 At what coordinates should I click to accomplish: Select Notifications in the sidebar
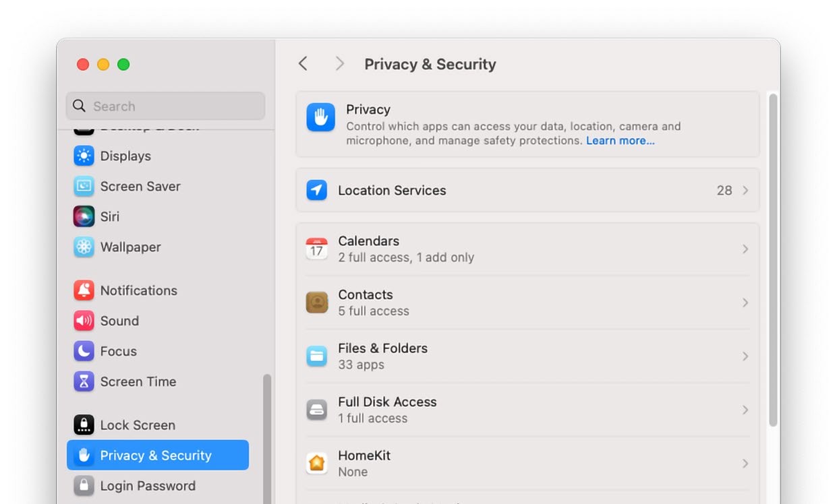[158, 290]
